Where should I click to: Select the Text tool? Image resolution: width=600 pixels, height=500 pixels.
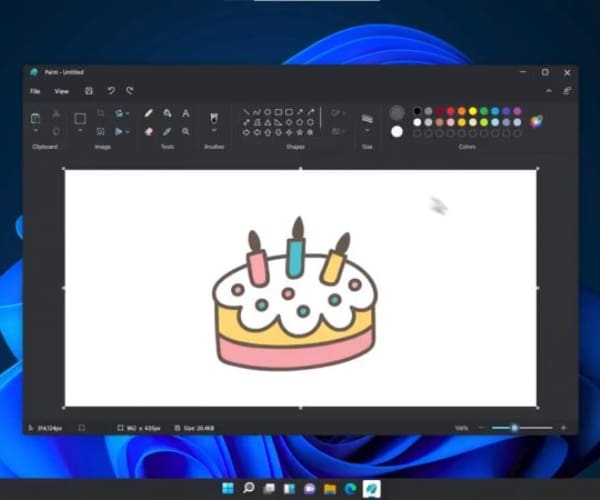(186, 113)
